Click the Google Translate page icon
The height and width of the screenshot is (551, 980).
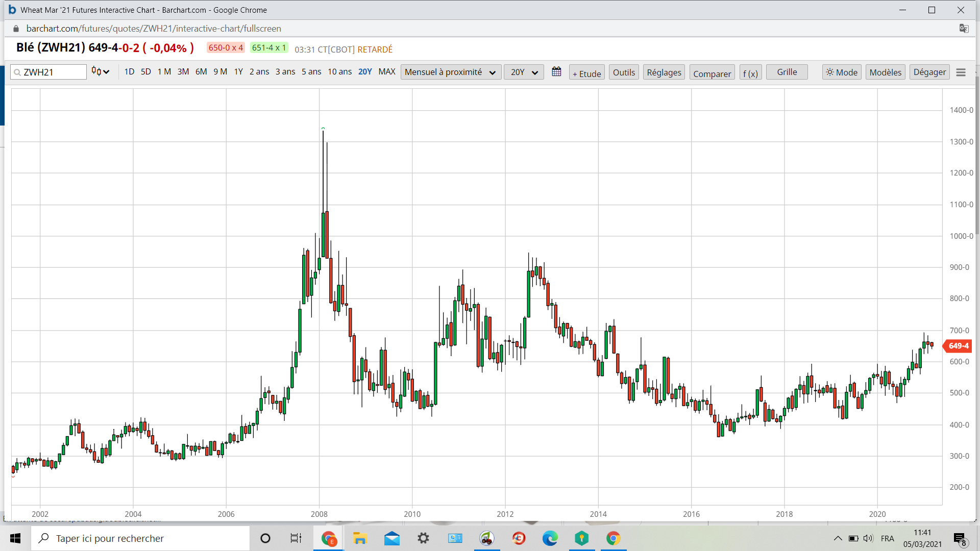964,29
